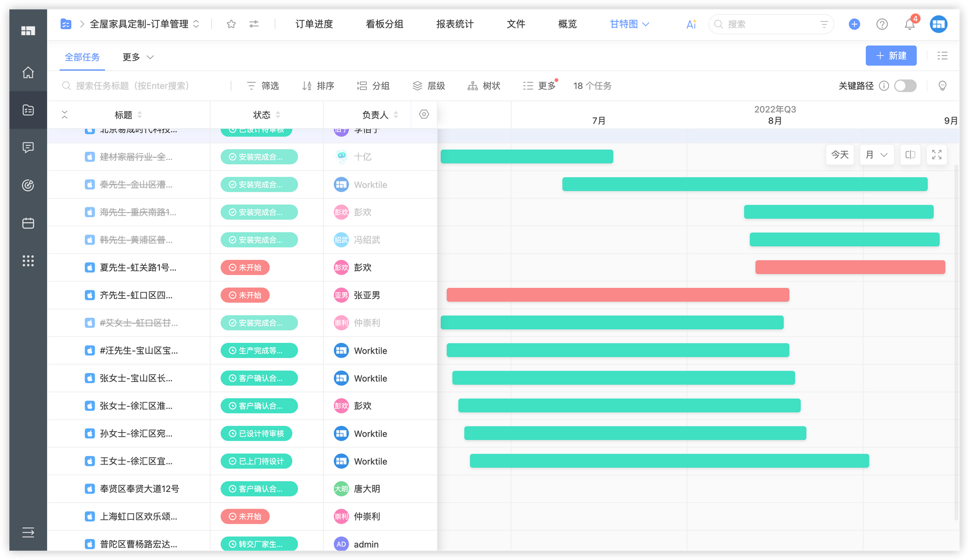
Task: Open messages chat icon in sidebar
Action: tap(28, 147)
